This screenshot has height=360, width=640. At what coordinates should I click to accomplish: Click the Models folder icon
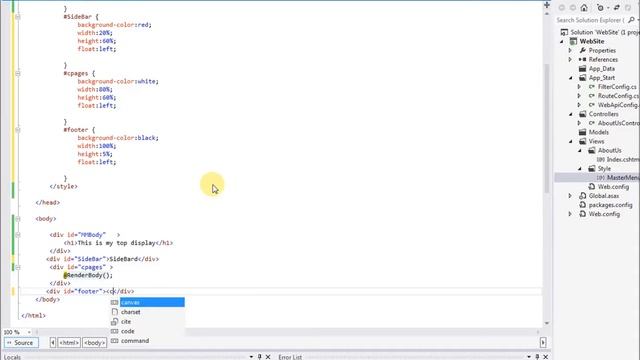pos(582,132)
